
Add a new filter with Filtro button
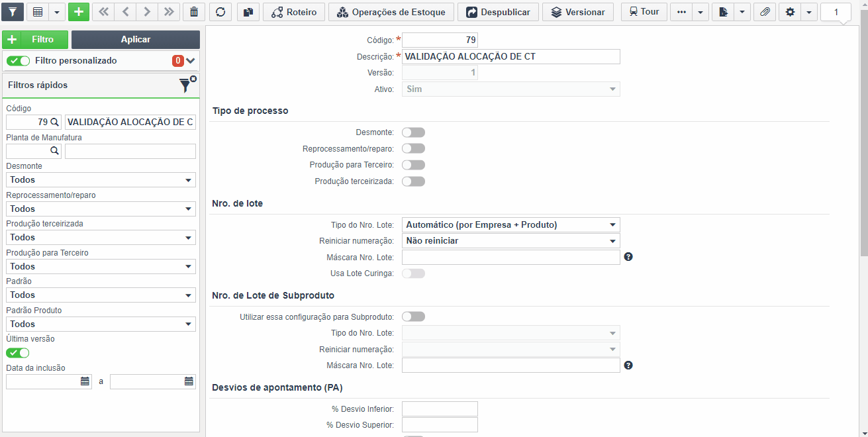tap(35, 40)
